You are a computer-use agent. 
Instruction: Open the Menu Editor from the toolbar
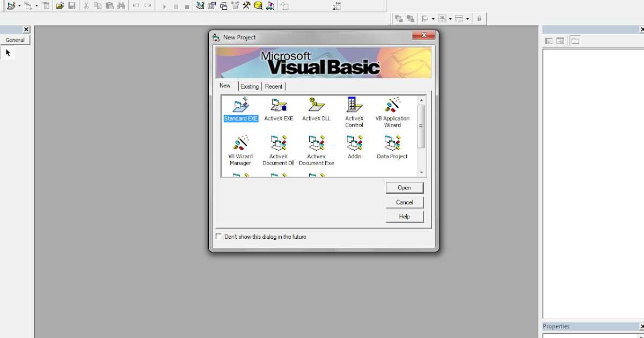46,6
